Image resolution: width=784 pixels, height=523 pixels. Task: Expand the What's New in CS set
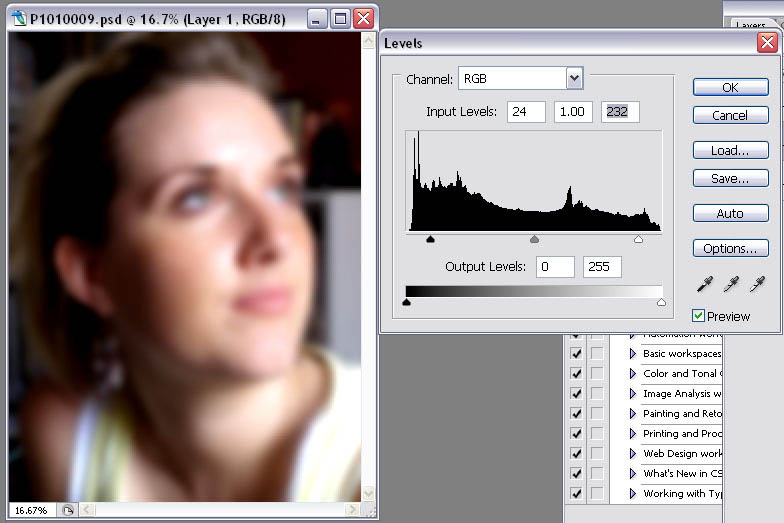(x=632, y=474)
